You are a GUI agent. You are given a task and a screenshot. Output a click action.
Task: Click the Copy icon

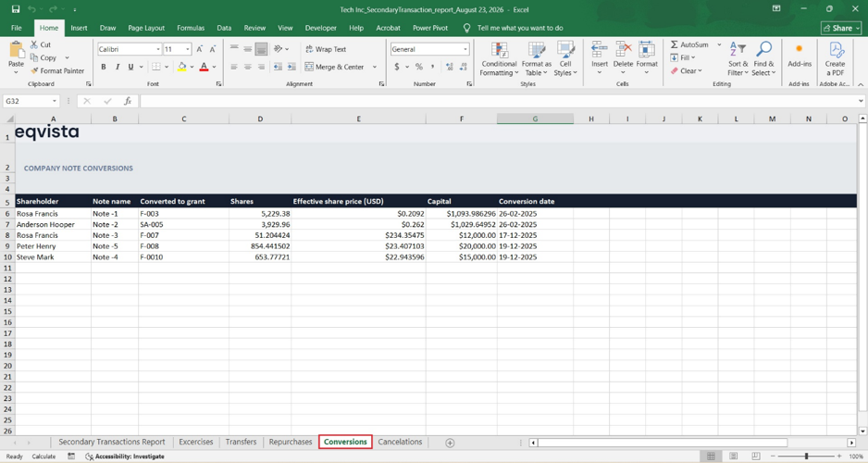[34, 57]
